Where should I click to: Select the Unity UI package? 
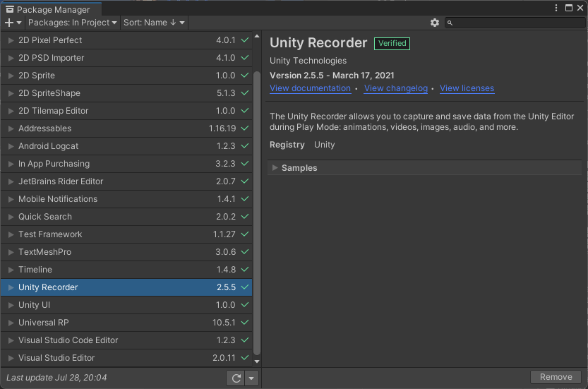point(126,304)
